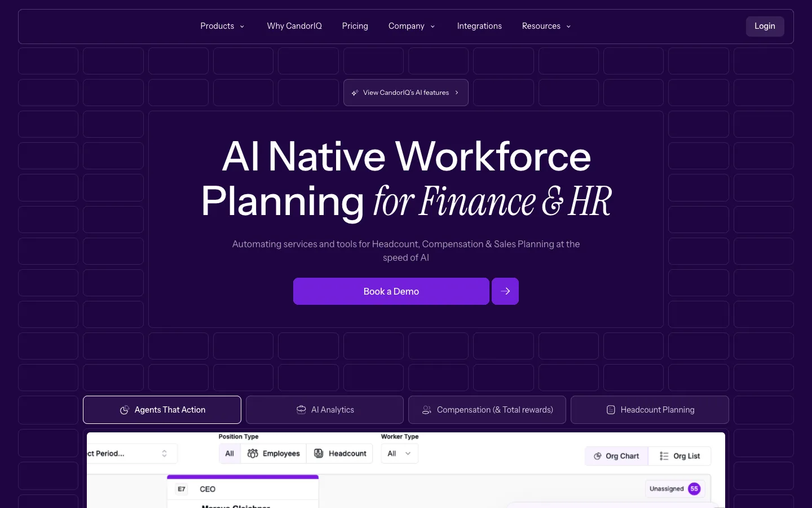Click the sparkle icon in AI features banner
This screenshot has height=508, width=812.
tap(355, 93)
